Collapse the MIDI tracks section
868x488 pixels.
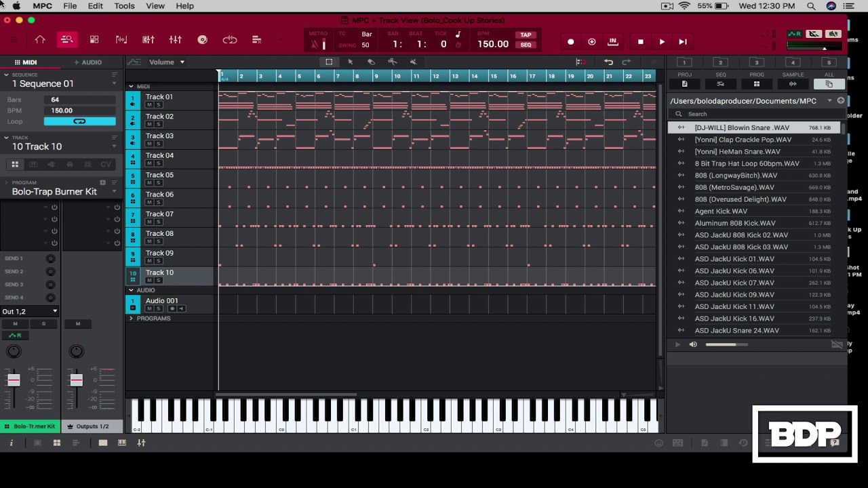(132, 87)
